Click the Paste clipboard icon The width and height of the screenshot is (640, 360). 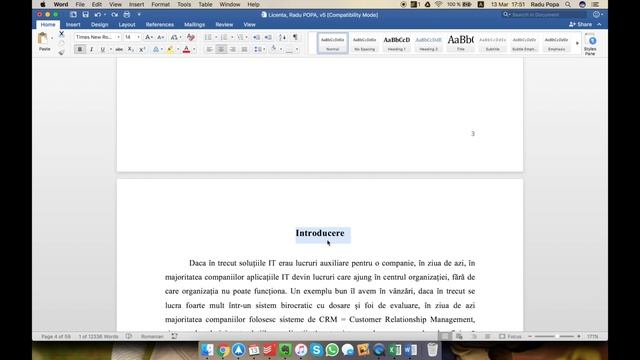[43, 39]
